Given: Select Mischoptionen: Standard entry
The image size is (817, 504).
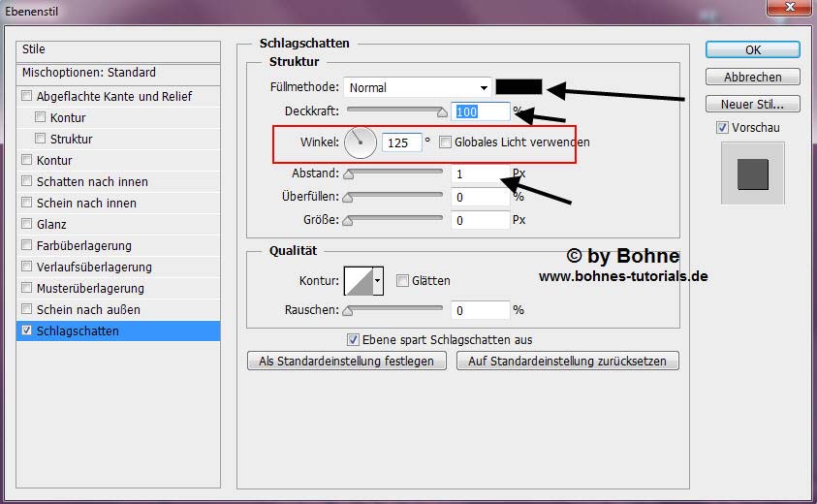Looking at the screenshot, I should (89, 73).
